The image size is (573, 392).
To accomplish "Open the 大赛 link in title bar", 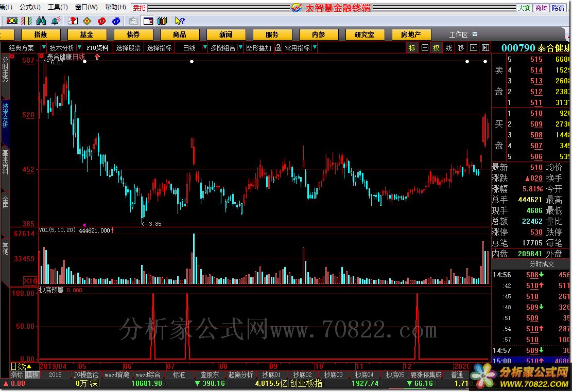I will pos(525,8).
